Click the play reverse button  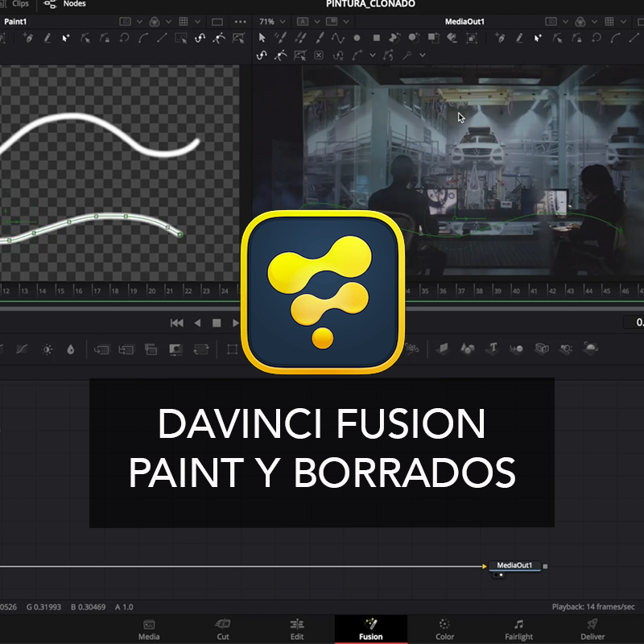197,324
